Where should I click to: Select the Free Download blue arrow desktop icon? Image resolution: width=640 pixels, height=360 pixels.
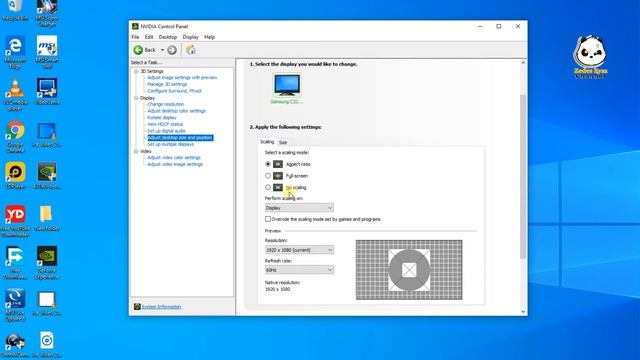15,263
